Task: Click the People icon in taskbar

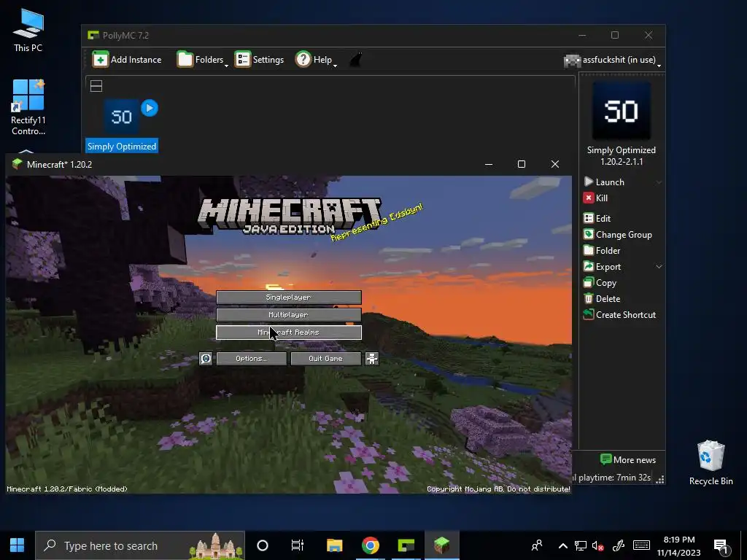Action: click(x=537, y=545)
